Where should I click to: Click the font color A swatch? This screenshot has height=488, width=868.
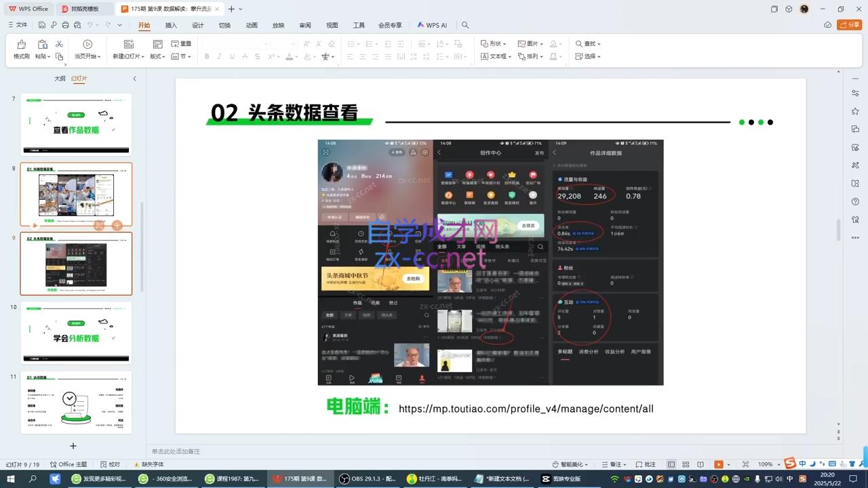[x=290, y=56]
